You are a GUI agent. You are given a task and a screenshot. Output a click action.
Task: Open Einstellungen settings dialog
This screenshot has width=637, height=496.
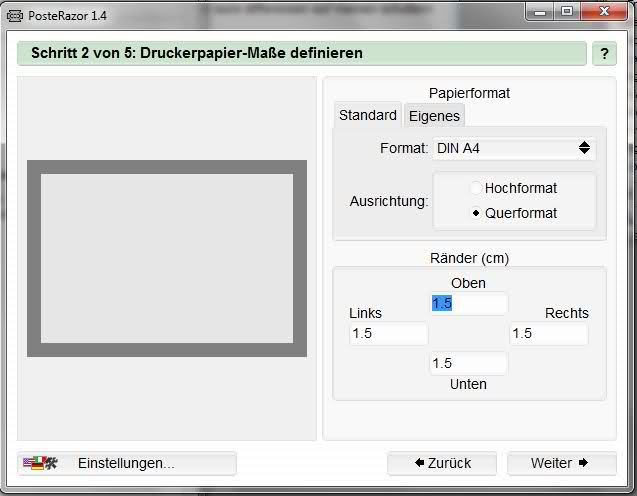pyautogui.click(x=126, y=463)
